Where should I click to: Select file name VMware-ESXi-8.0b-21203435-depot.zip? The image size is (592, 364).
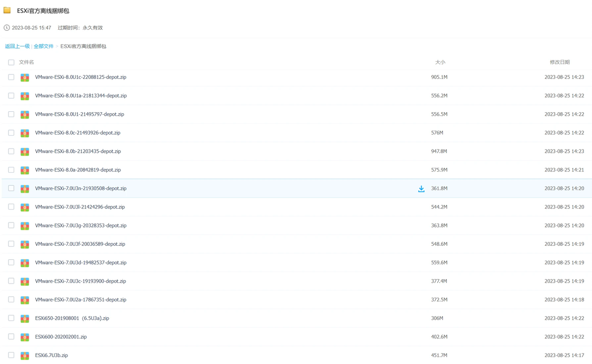point(78,151)
